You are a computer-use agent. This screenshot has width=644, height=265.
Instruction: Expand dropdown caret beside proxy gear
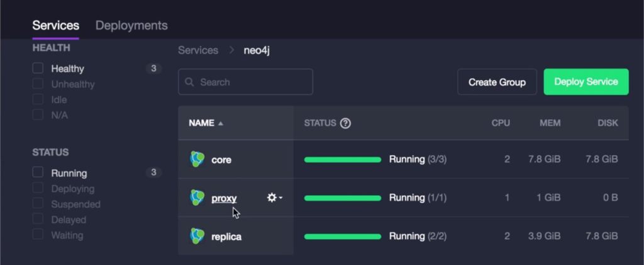[280, 198]
